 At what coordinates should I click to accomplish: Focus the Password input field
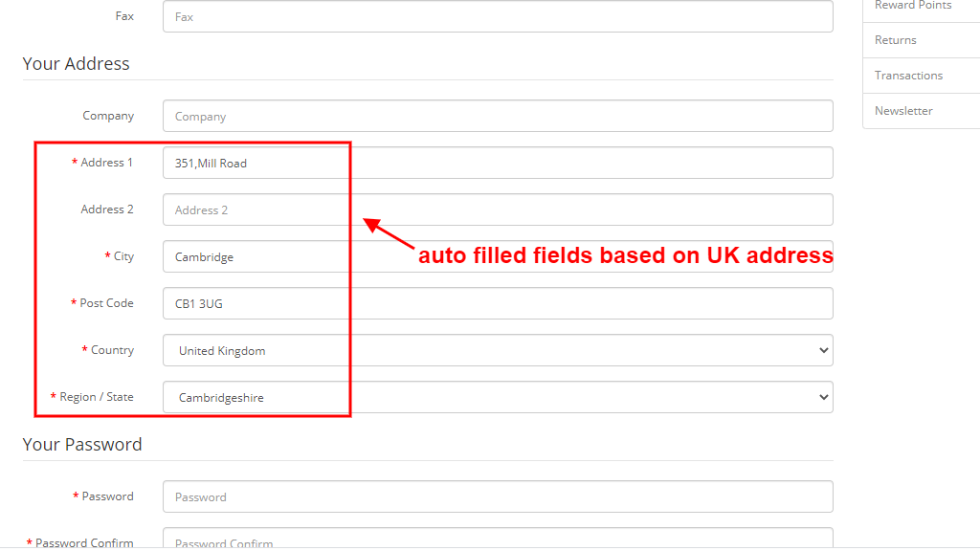497,496
